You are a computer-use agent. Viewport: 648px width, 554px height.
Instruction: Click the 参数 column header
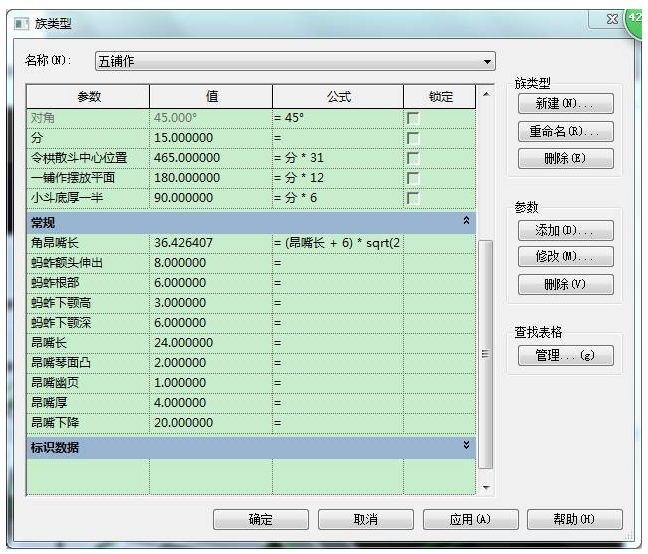88,97
